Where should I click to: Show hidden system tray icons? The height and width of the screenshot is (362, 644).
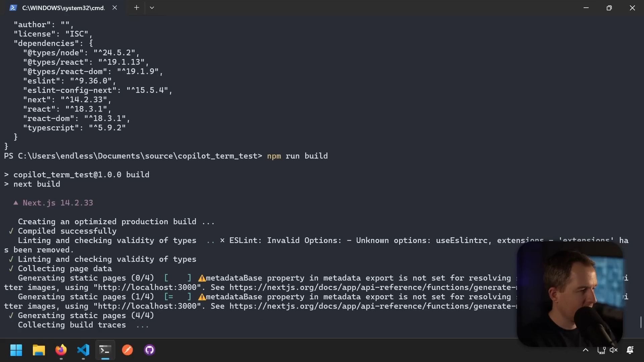[586, 350]
